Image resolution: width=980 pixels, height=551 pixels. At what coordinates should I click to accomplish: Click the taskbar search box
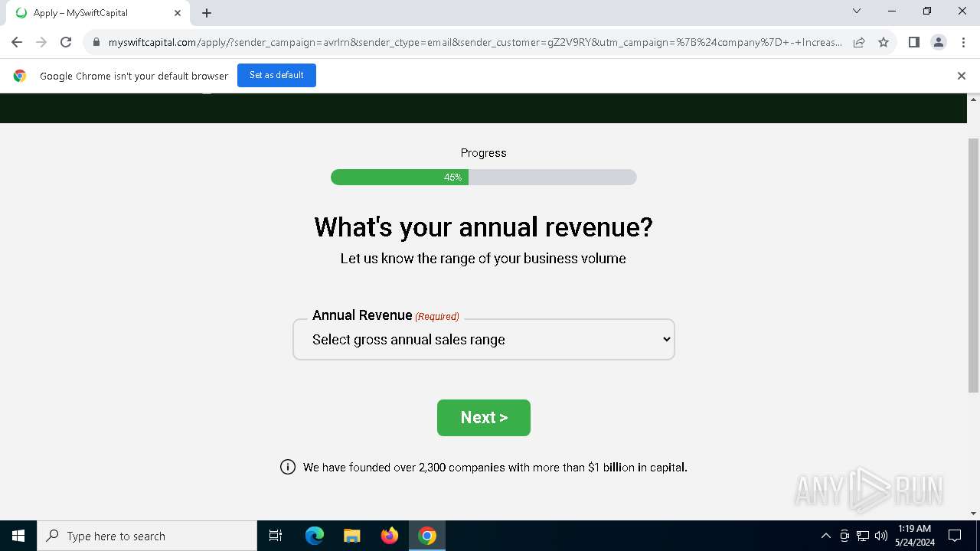pos(147,536)
